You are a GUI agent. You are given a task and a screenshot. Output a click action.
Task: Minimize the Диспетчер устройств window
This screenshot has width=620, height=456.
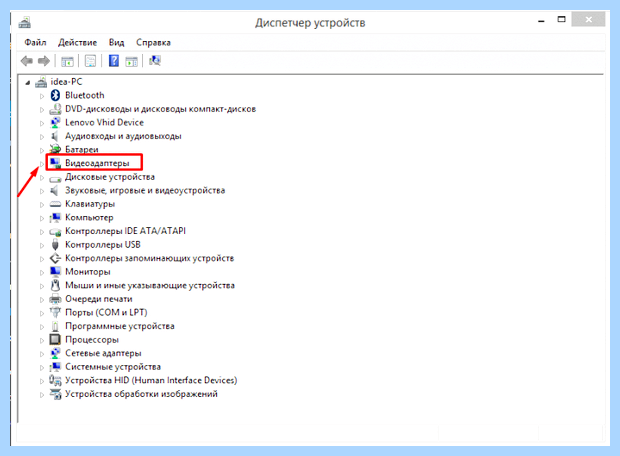coord(541,20)
